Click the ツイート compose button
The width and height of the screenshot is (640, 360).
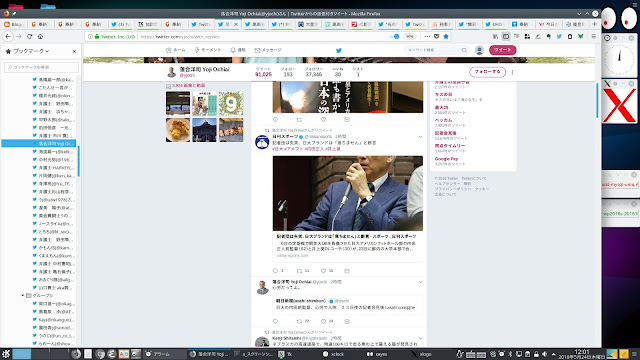pos(502,50)
